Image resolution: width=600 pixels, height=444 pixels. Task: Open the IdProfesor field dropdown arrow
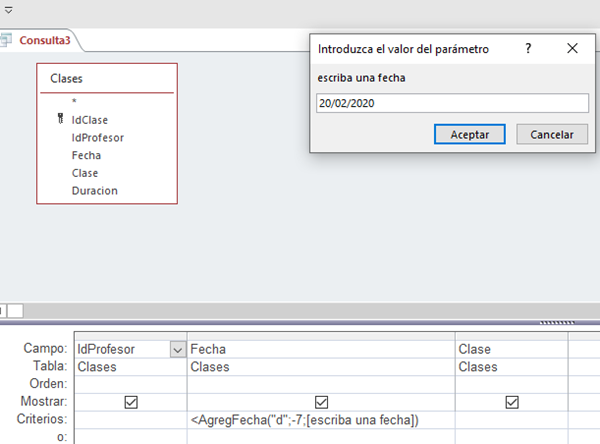(178, 350)
